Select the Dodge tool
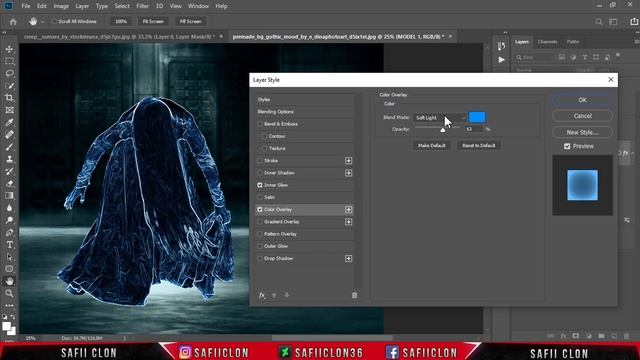 (9, 220)
